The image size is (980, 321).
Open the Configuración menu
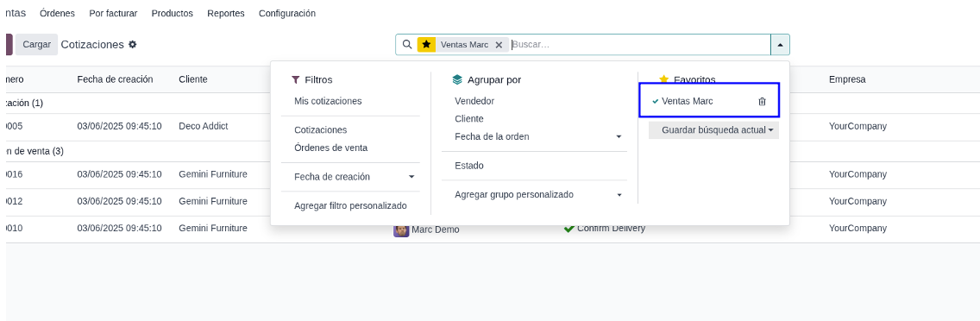point(287,13)
